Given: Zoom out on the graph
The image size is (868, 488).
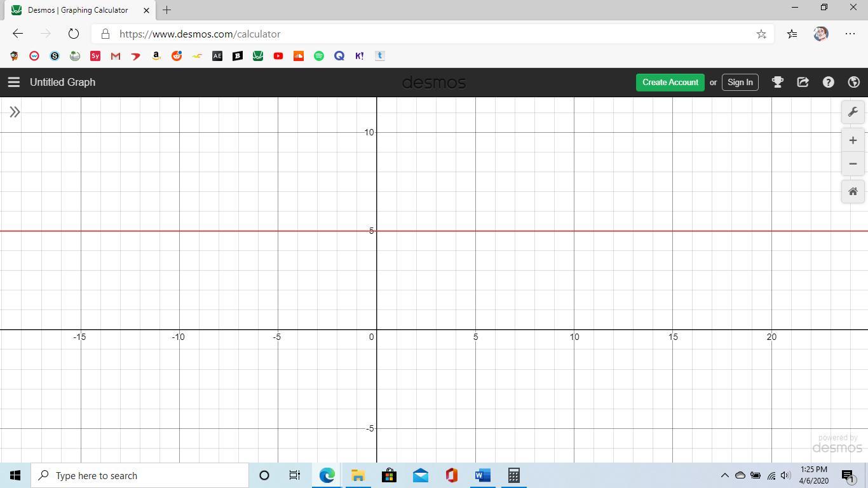Looking at the screenshot, I should point(853,164).
